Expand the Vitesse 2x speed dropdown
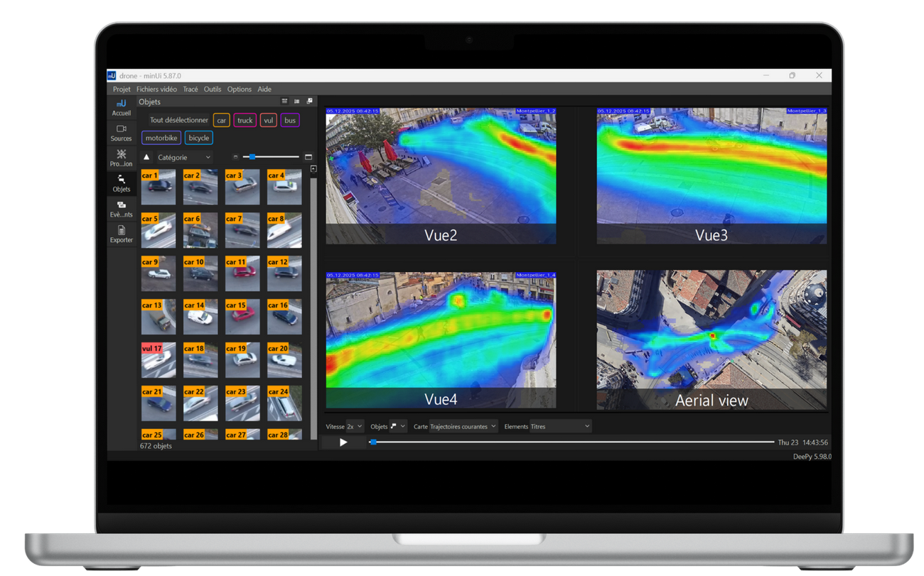Screen dimensions: 924x576 (x=354, y=427)
